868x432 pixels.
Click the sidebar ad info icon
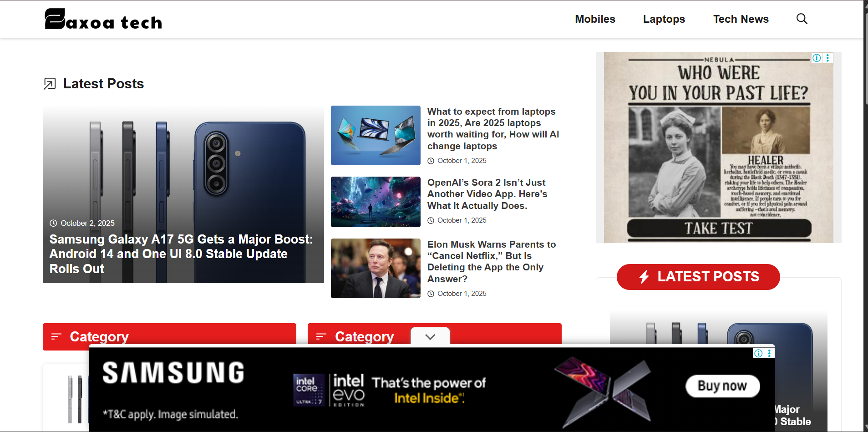[x=817, y=58]
